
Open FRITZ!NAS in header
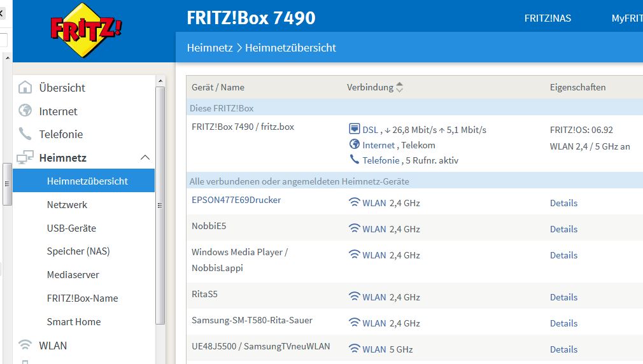pyautogui.click(x=548, y=18)
